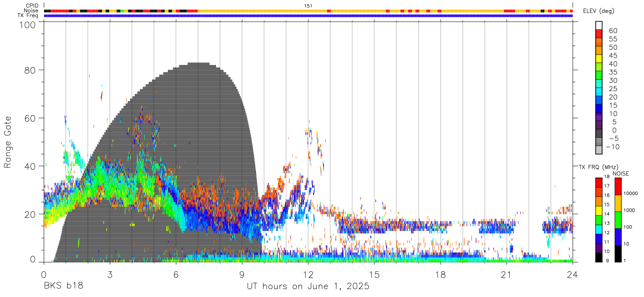Viewport: 644px width, 297px height.
Task: Click y-axis tick label 20
Action: click(30, 214)
